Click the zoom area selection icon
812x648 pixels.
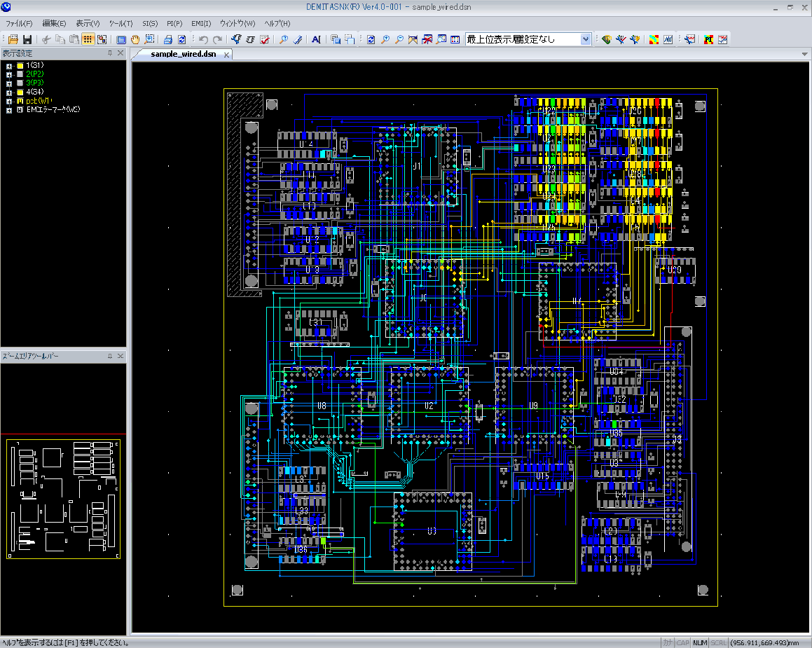click(149, 39)
